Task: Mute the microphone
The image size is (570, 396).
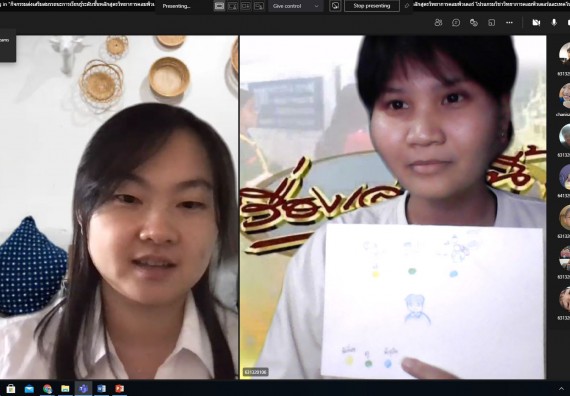Action: click(554, 23)
